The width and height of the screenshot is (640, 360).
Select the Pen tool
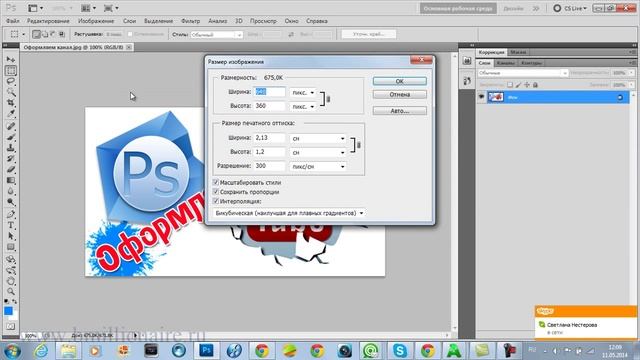tap(11, 214)
